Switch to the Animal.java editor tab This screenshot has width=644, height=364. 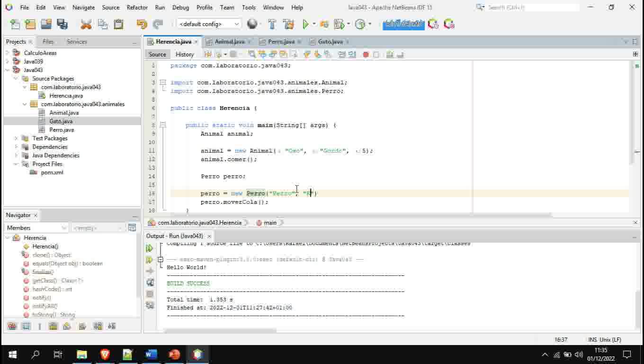(229, 42)
